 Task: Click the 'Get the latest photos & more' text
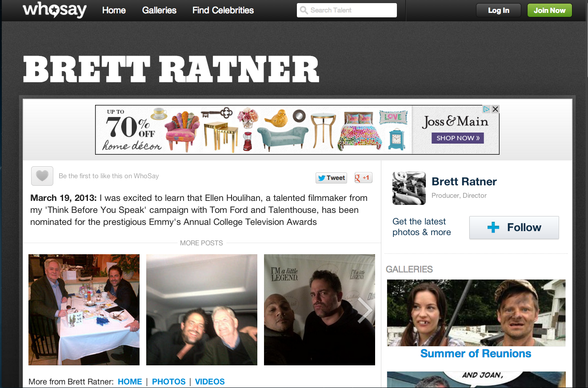pyautogui.click(x=422, y=227)
